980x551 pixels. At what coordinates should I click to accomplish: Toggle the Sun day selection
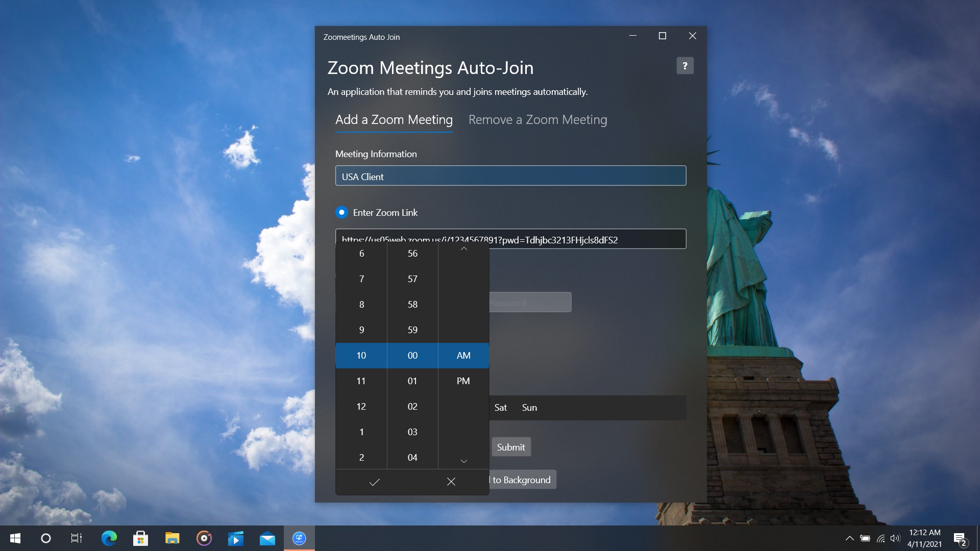[x=529, y=407]
